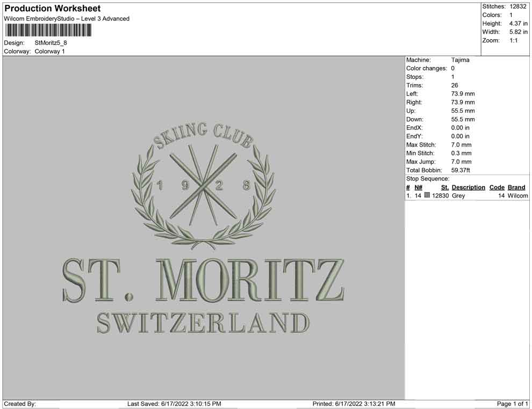Click the Max Jump value 7.0 mm
The height and width of the screenshot is (409, 532).
click(461, 162)
